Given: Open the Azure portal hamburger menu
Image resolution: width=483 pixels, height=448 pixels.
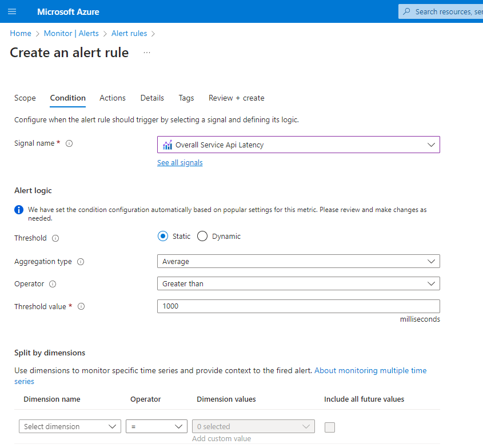Looking at the screenshot, I should point(12,11).
